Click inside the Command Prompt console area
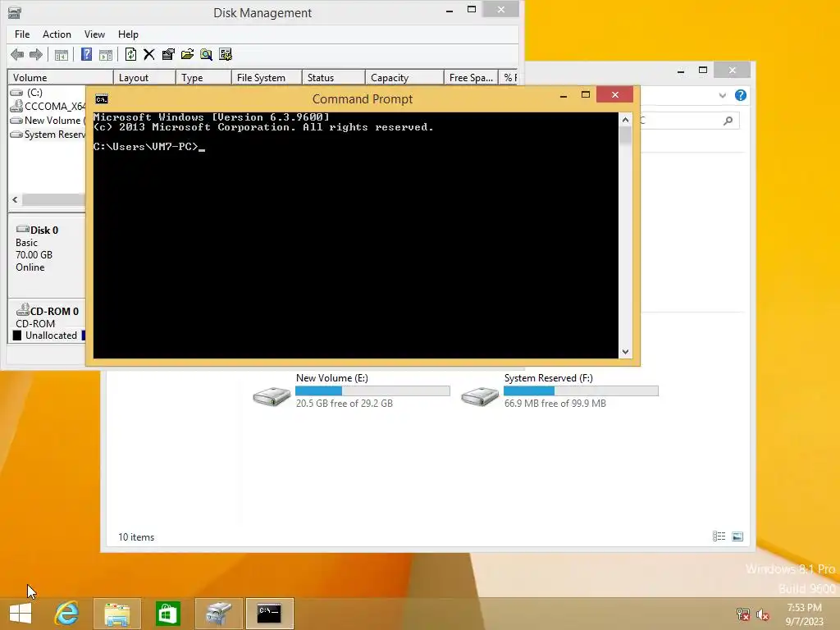The image size is (840, 630). point(356,235)
